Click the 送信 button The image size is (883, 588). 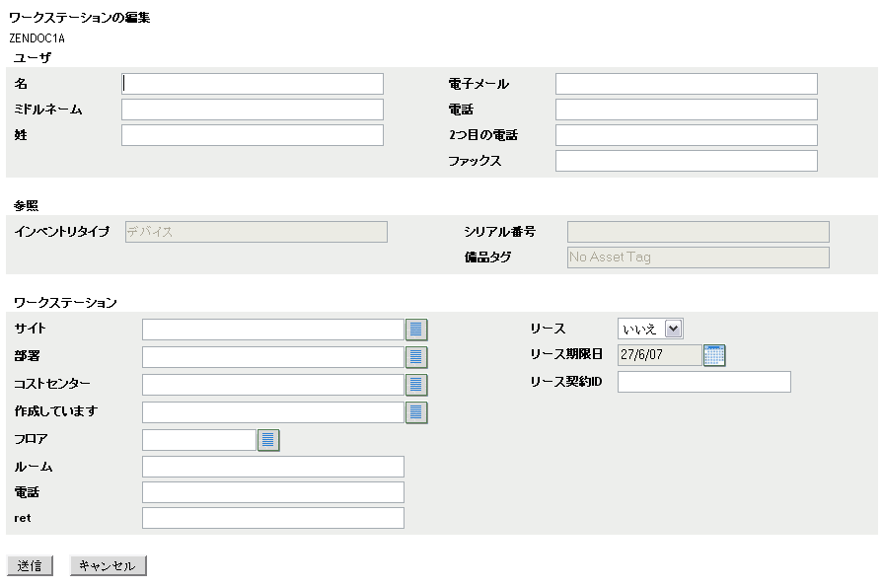pos(30,565)
